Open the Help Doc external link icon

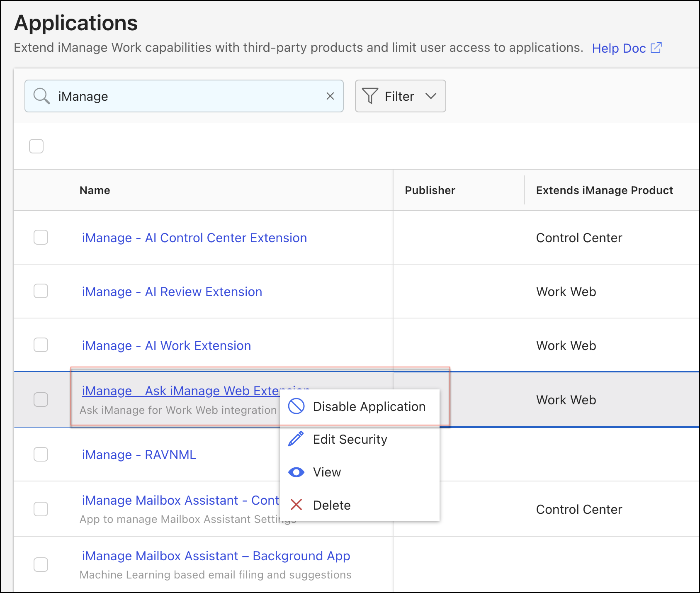click(x=656, y=48)
